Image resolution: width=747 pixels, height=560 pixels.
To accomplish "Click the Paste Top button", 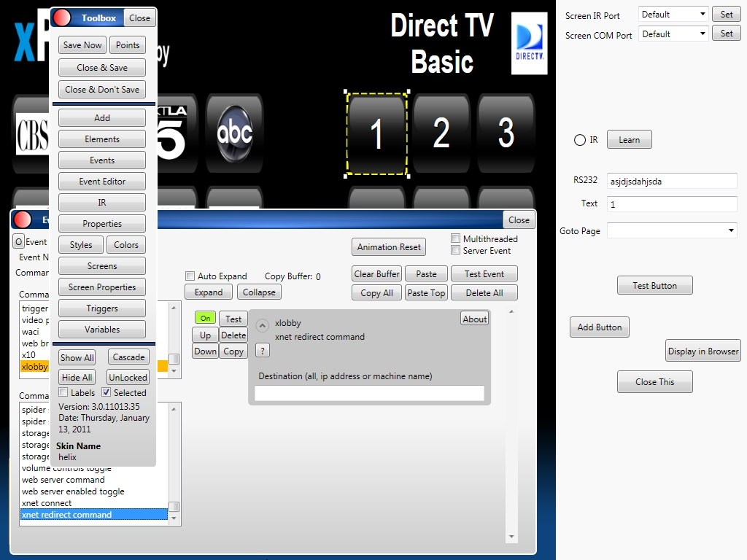I will click(x=426, y=293).
